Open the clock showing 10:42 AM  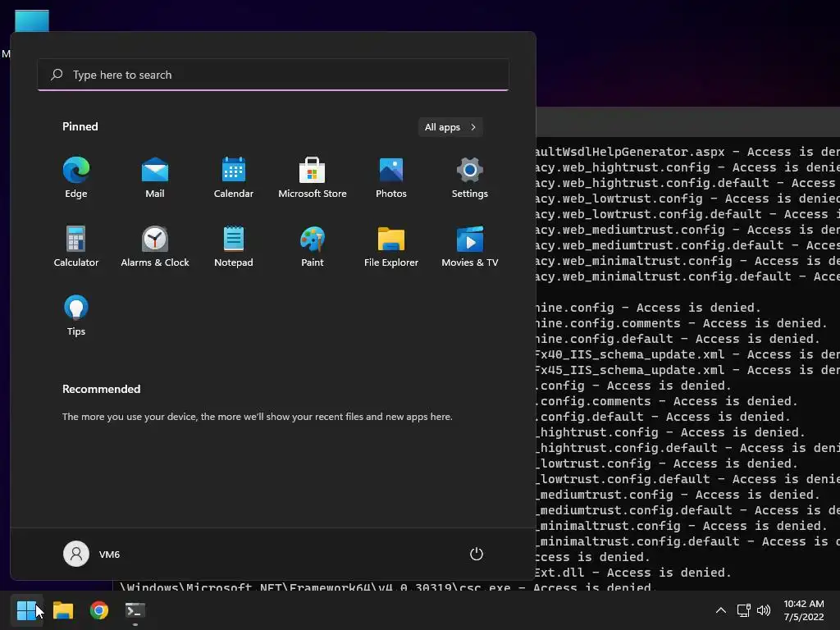coord(804,610)
